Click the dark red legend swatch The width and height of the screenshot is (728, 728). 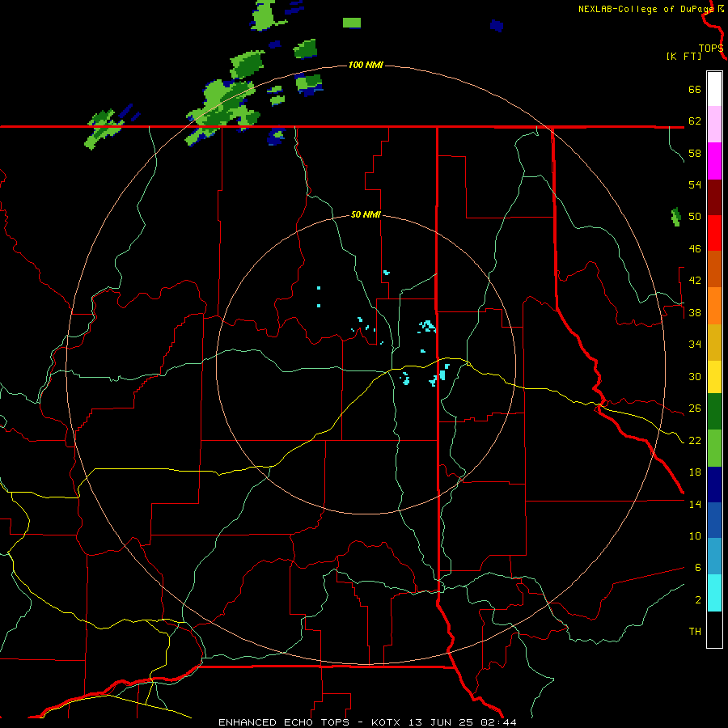click(714, 197)
